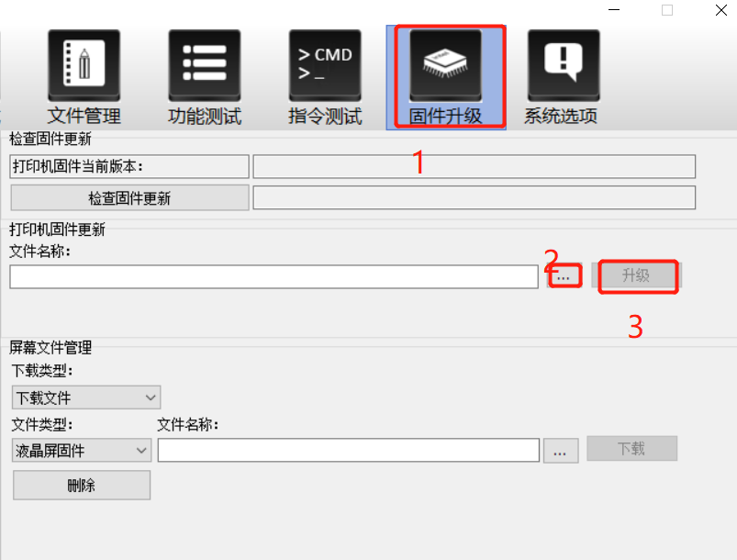
Task: Open the 系统选项 exclamation icon
Action: click(564, 65)
